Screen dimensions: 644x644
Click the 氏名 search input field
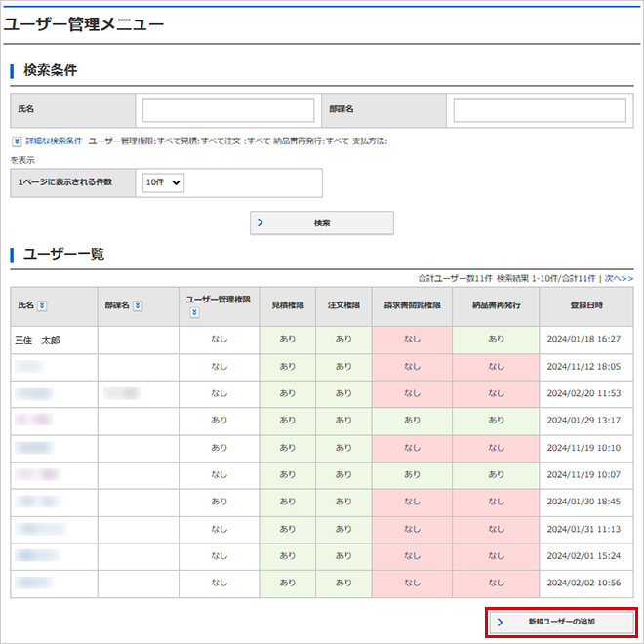coord(228,109)
